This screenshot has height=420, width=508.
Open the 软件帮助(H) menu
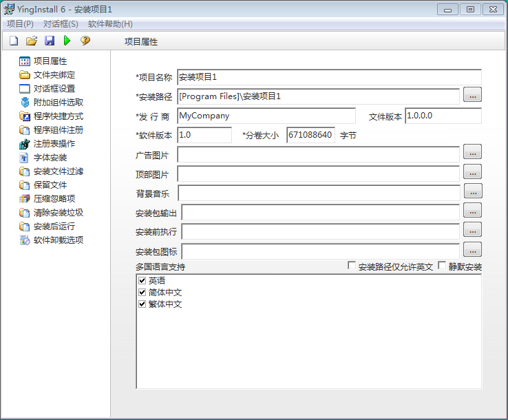point(110,23)
